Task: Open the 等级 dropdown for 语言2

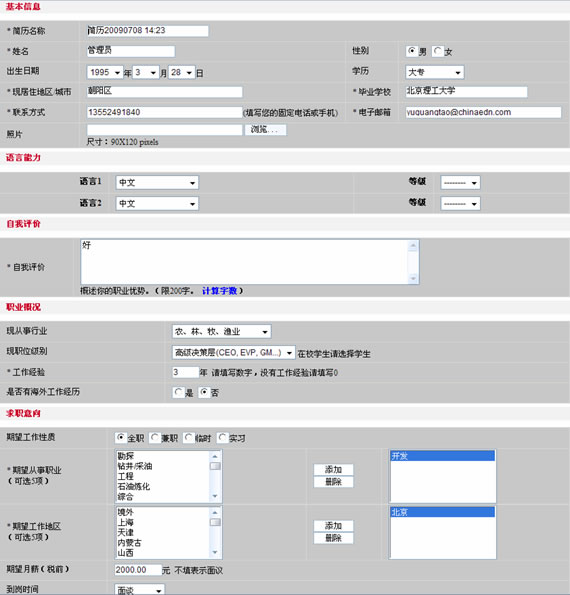Action: (460, 203)
